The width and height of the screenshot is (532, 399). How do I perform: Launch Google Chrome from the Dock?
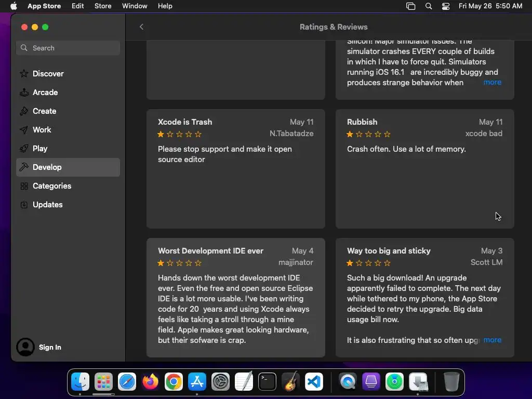click(174, 382)
